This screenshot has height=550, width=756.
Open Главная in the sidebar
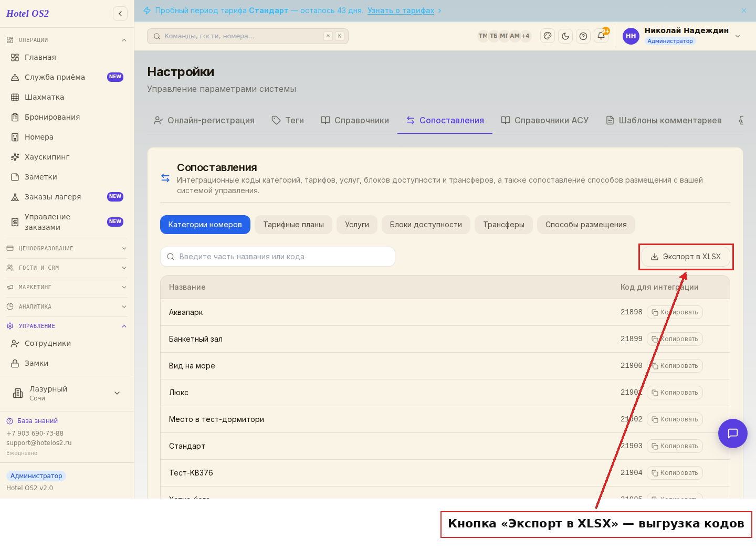pos(67,57)
